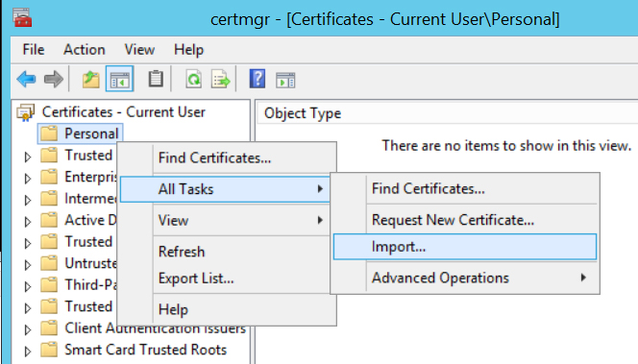This screenshot has height=364, width=638.
Task: Click the Enterprise folder icon in tree
Action: [x=49, y=177]
